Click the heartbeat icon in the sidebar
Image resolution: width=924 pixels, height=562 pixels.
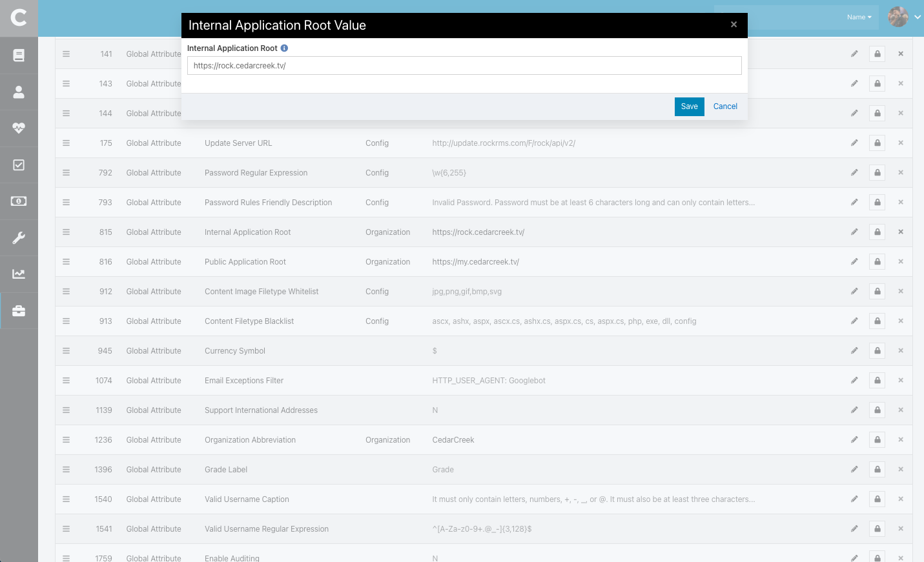(x=19, y=128)
